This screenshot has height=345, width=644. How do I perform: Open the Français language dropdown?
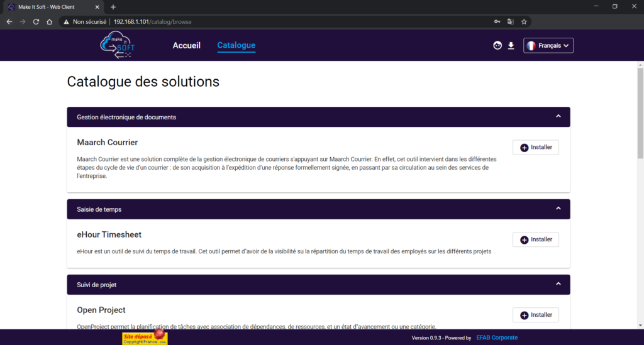(548, 45)
